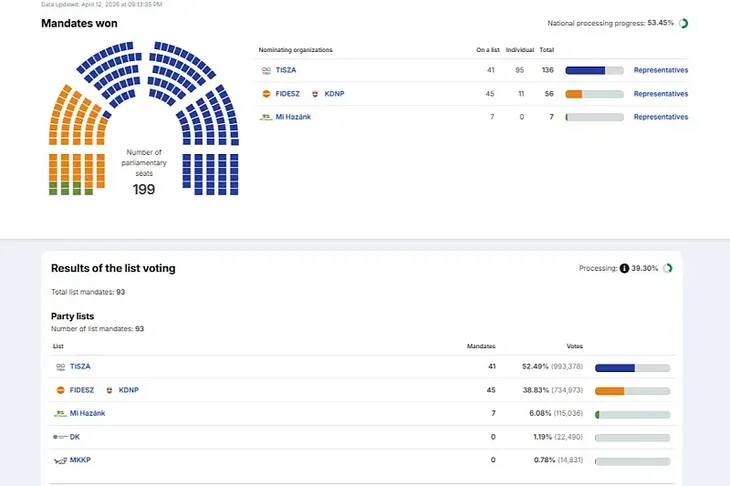The height and width of the screenshot is (486, 730).
Task: Click the info icon beside Processing 39.30%
Action: (x=624, y=268)
